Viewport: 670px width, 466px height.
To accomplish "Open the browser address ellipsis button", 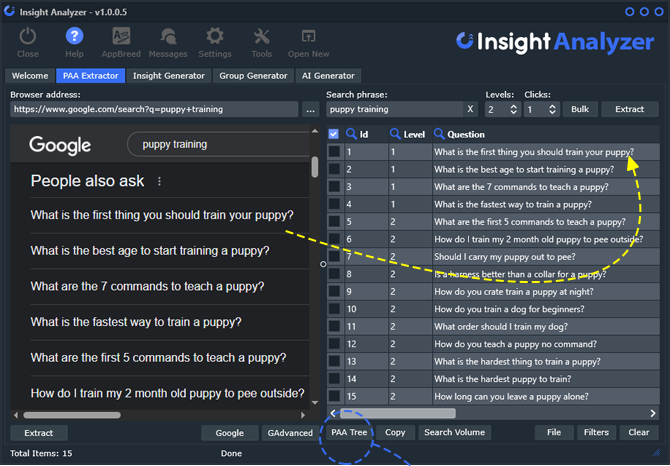I will [311, 109].
